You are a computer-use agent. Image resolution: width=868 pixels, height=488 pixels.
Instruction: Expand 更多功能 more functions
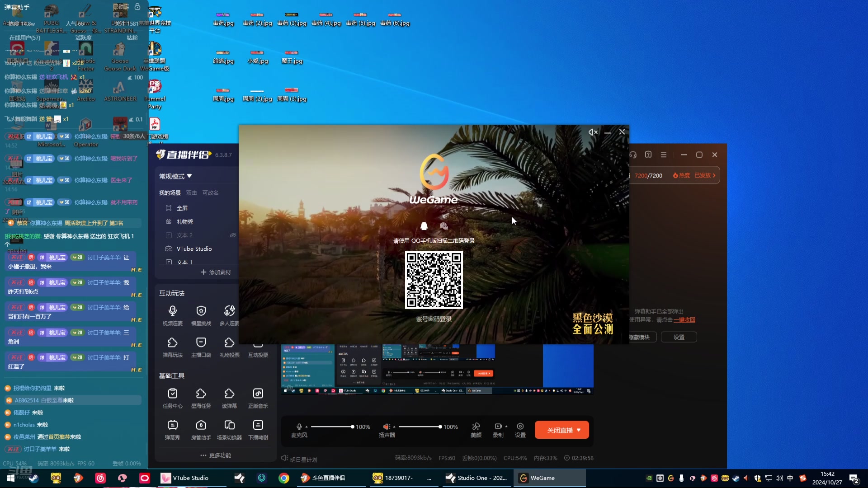pos(216,455)
